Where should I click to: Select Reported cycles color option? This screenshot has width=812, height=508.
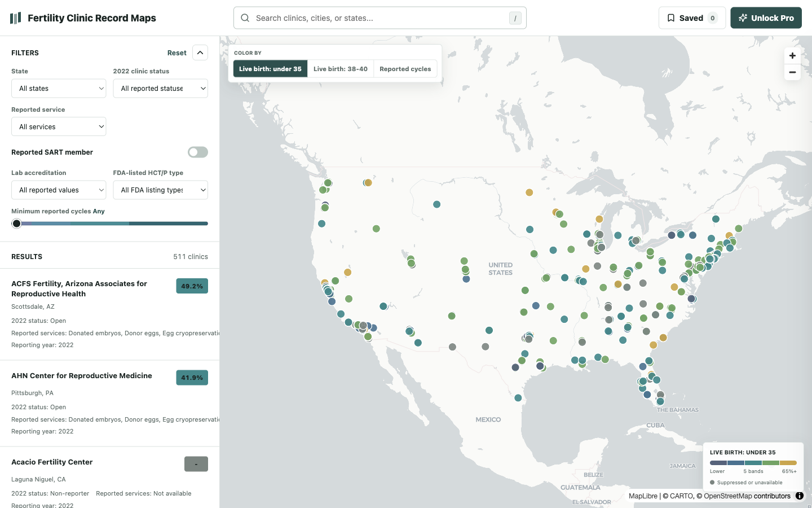coord(405,69)
